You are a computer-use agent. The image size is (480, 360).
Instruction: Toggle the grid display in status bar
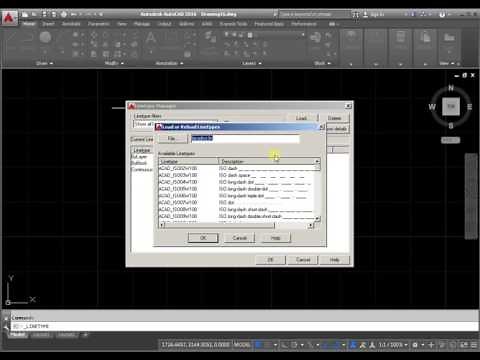click(x=258, y=345)
